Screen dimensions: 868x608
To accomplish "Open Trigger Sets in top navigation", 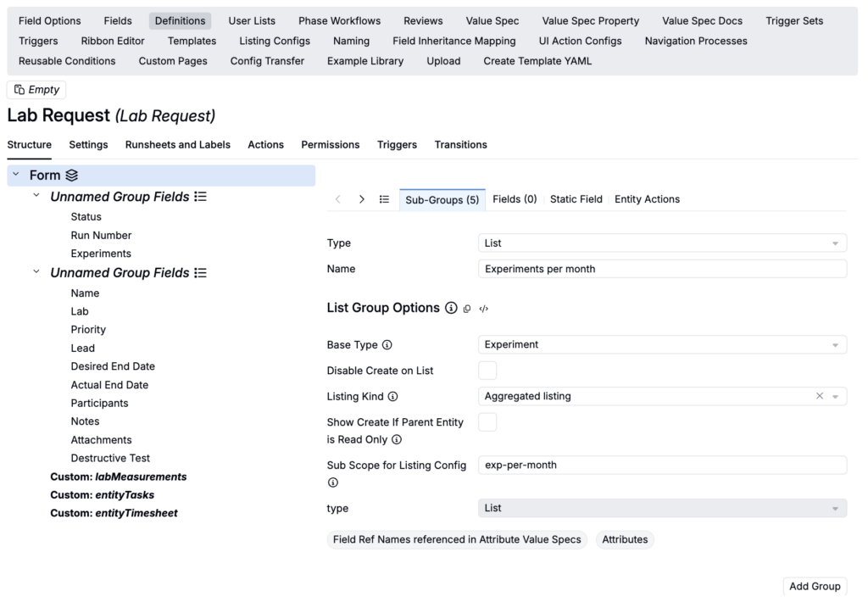I will (x=794, y=21).
